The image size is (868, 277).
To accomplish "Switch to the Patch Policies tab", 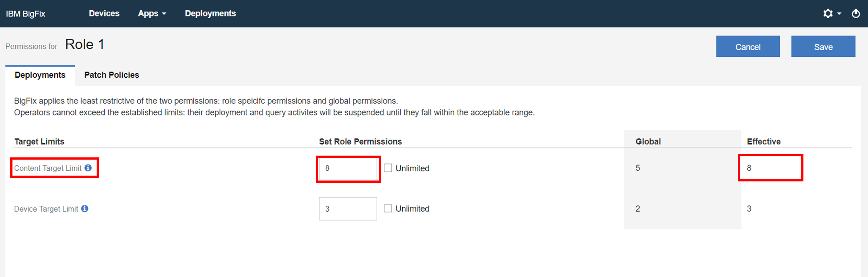I will pos(111,75).
